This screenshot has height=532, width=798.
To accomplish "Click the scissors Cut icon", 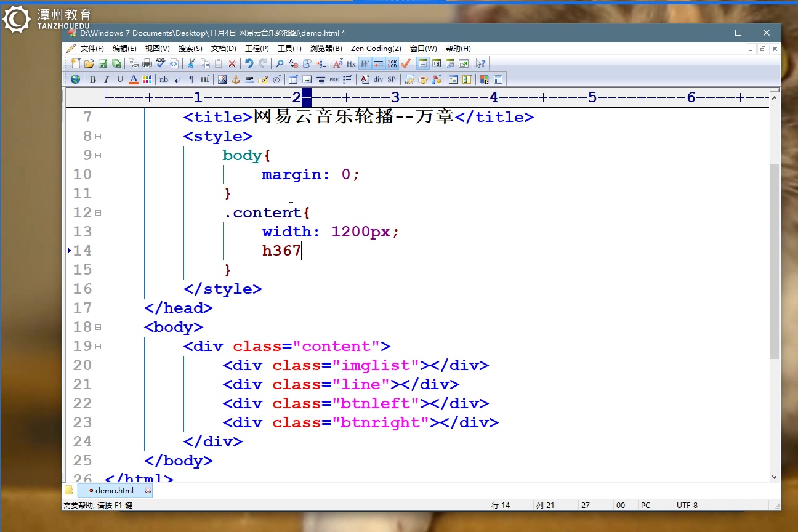I will coord(191,63).
